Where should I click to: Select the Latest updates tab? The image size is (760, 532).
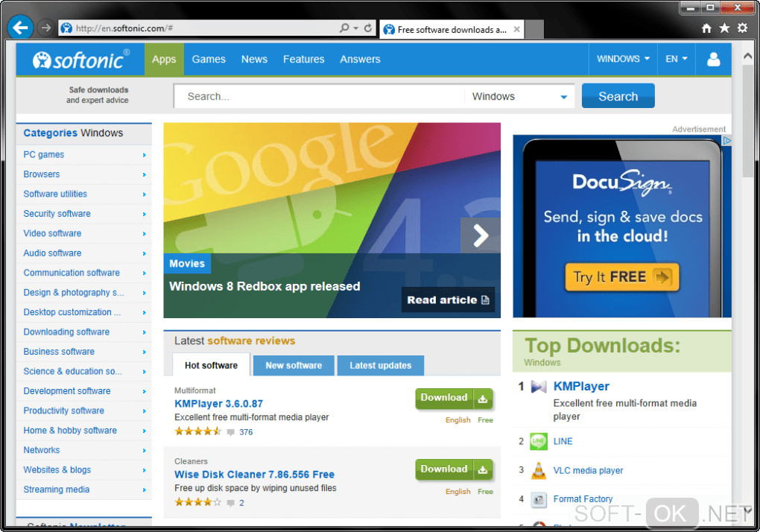pos(381,366)
